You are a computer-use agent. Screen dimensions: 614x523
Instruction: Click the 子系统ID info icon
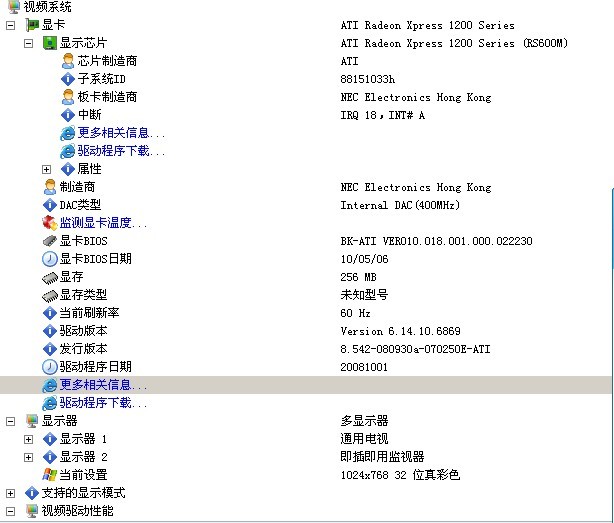(x=68, y=79)
